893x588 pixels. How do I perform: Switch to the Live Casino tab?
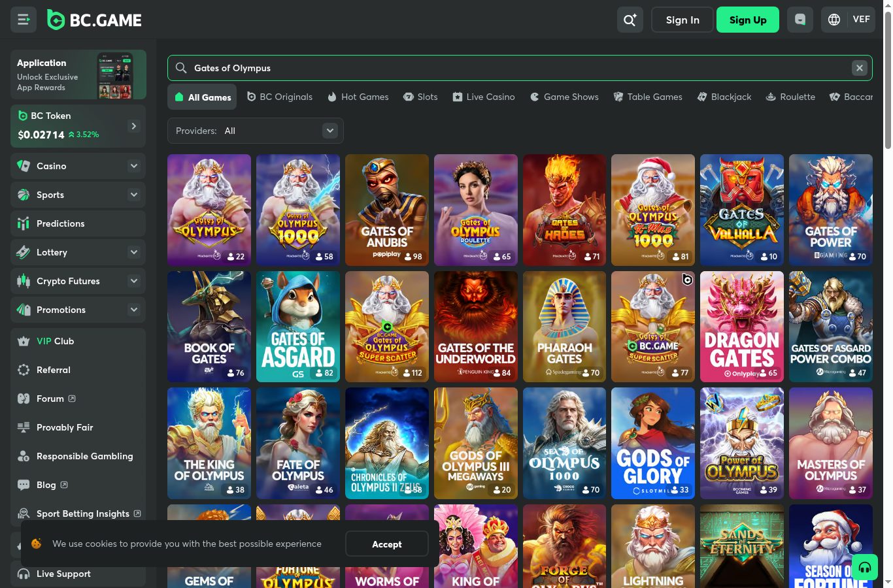[x=484, y=97]
